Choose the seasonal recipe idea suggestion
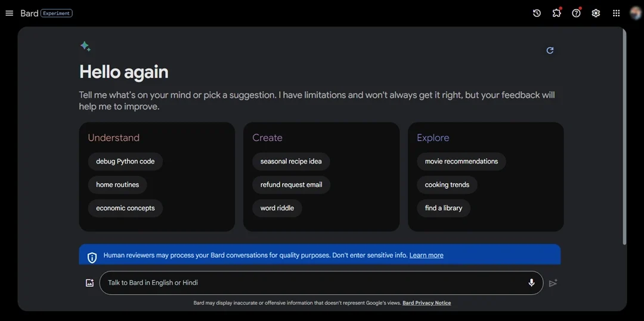 pos(291,162)
